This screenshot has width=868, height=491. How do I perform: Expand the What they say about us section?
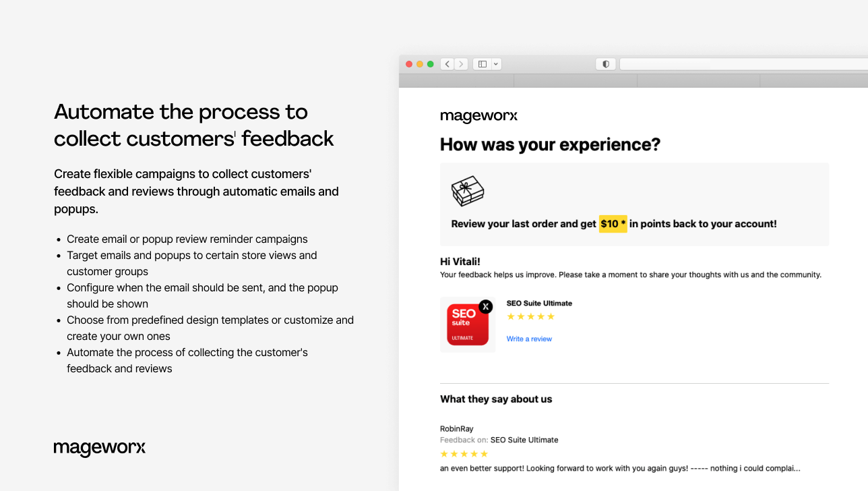click(496, 399)
